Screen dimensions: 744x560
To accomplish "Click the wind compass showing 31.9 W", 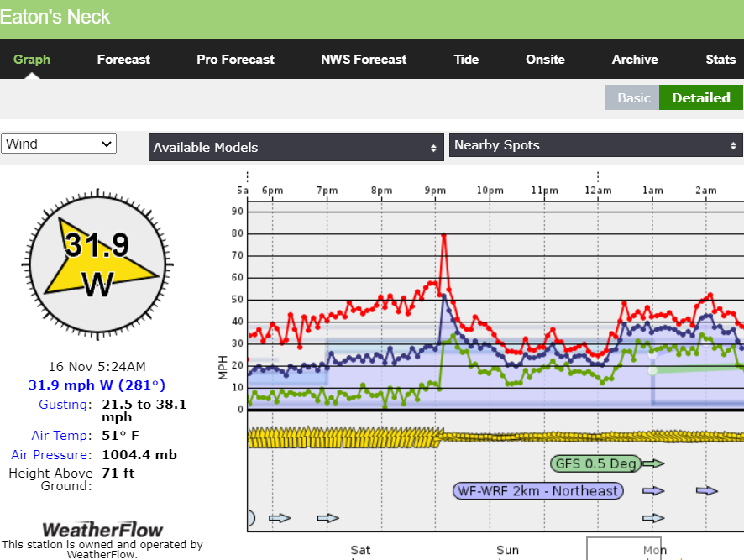I will tap(97, 264).
